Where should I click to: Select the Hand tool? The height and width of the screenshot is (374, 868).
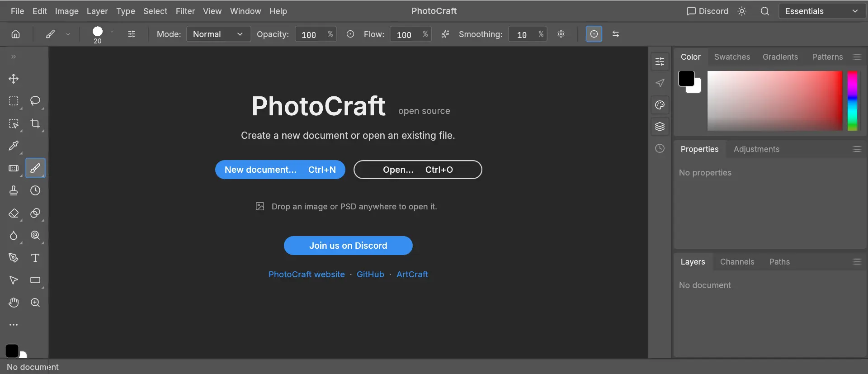14,303
